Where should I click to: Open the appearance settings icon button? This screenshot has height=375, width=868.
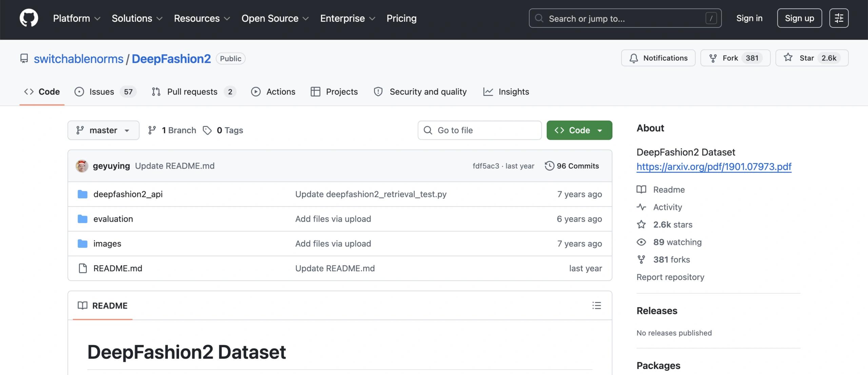[839, 18]
